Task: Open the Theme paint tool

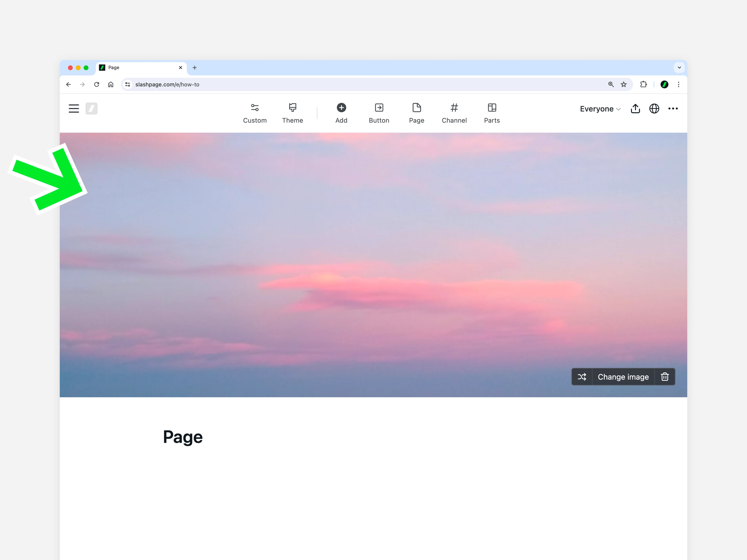Action: click(x=293, y=113)
